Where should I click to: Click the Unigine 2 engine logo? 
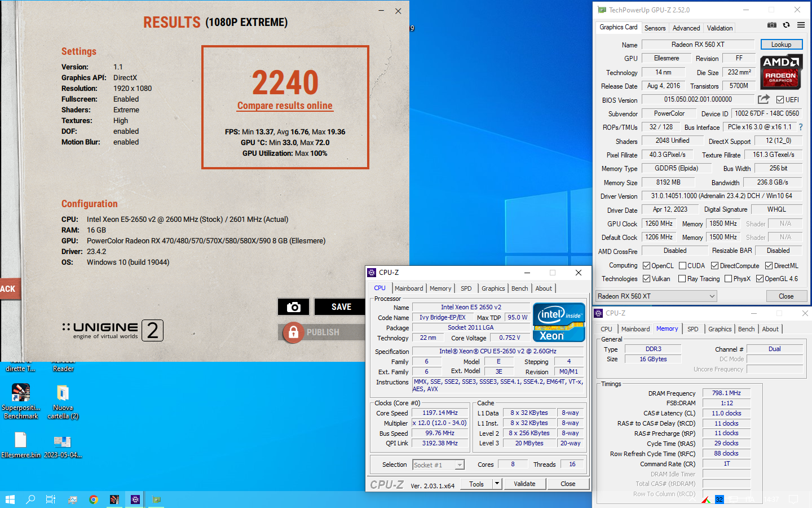pyautogui.click(x=113, y=330)
